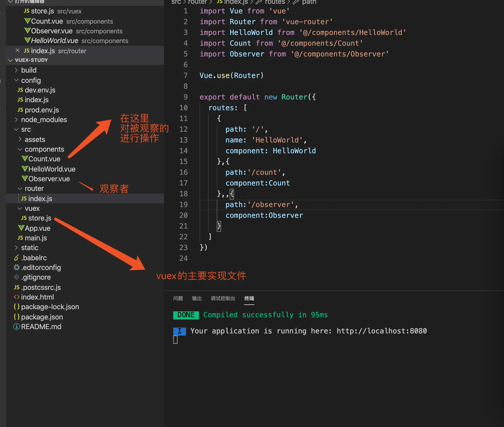Click the gear icon beside .editorconfig
504x427 pixels.
17,267
